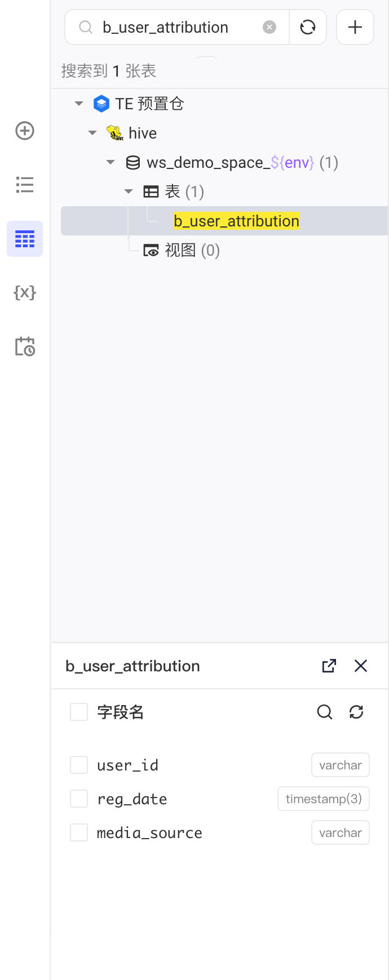Open the circled plus sidebar icon
389x980 pixels.
tap(25, 131)
